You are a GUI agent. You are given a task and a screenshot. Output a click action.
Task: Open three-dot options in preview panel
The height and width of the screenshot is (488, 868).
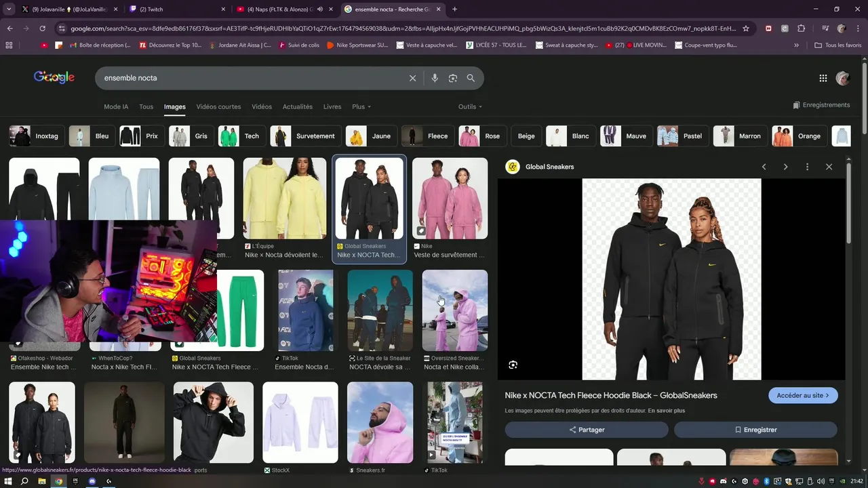click(x=807, y=167)
